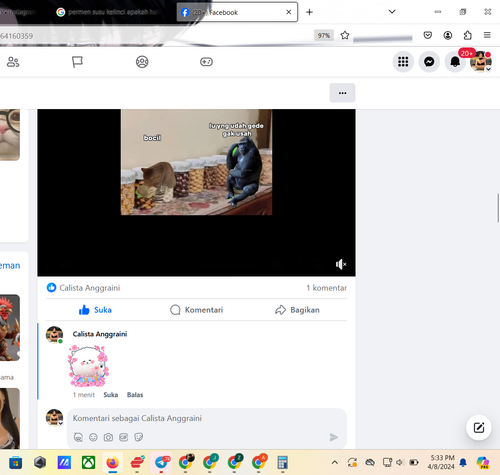Screen dimensions: 500x475
Task: Open the Facebook menu grid icon
Action: [x=403, y=62]
